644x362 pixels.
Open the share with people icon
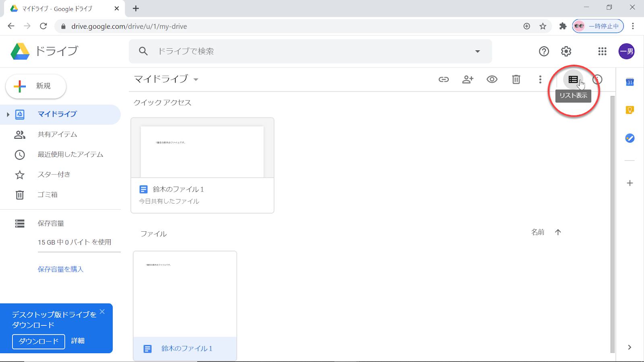pyautogui.click(x=468, y=79)
